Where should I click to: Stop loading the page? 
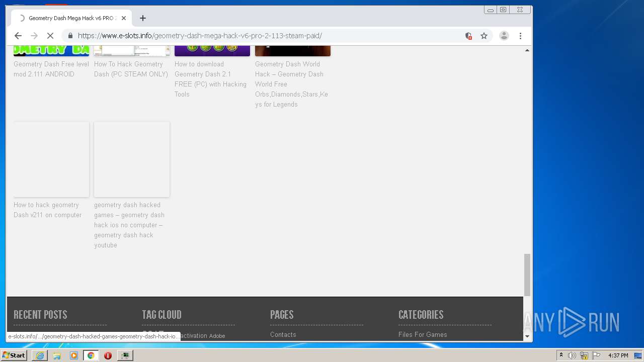click(50, 36)
